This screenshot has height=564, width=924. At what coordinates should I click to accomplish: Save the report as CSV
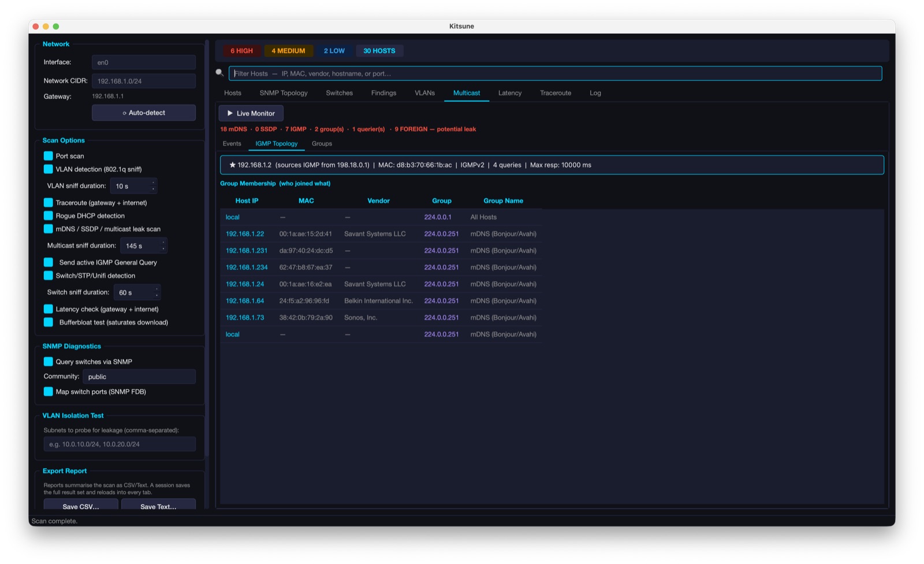pyautogui.click(x=81, y=505)
